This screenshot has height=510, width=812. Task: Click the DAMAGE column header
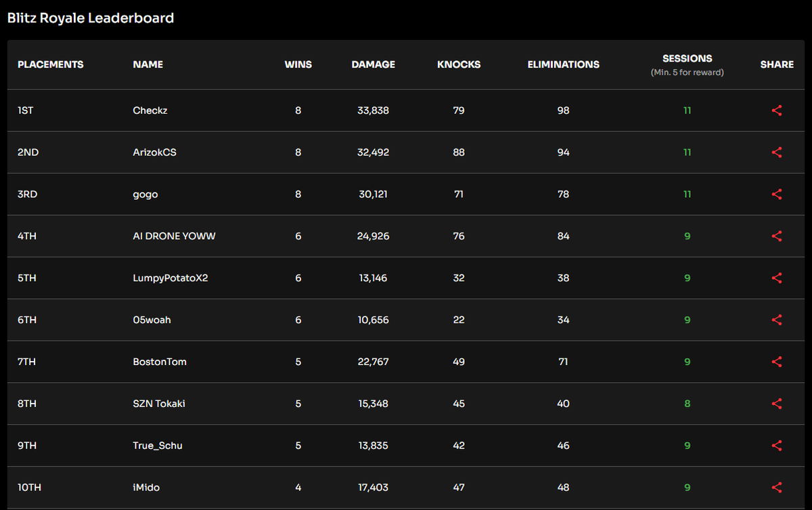point(374,64)
